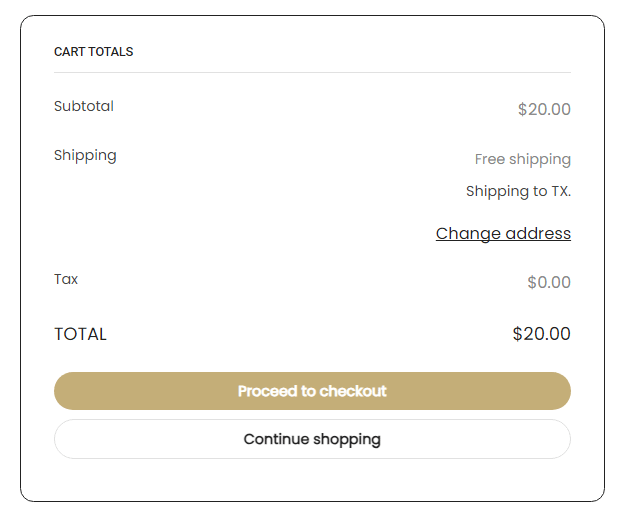The height and width of the screenshot is (521, 623).
Task: Select the Shipping row label
Action: tap(85, 155)
